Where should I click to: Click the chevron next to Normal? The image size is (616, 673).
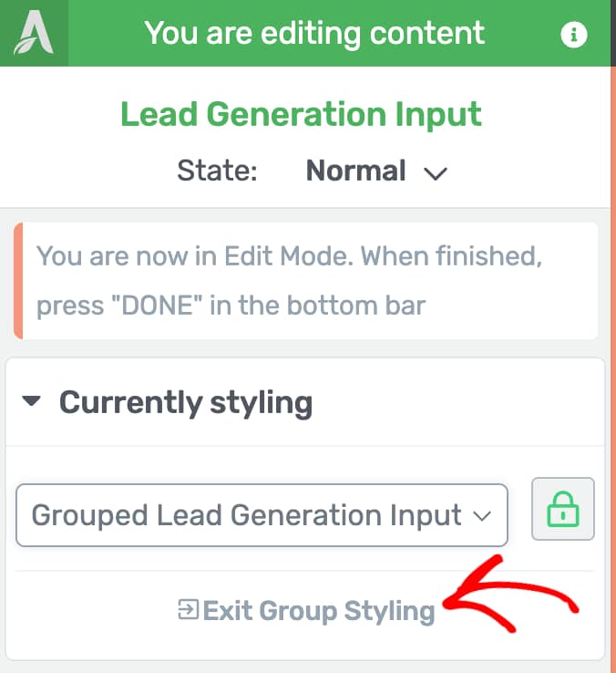tap(436, 173)
